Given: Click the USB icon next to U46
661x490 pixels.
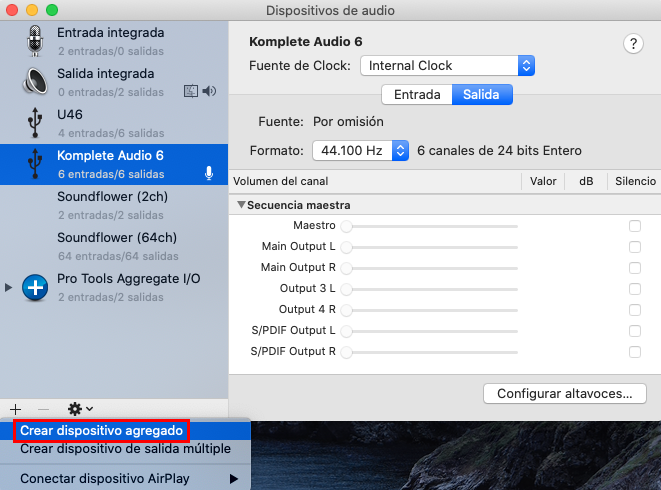Looking at the screenshot, I should tap(35, 123).
